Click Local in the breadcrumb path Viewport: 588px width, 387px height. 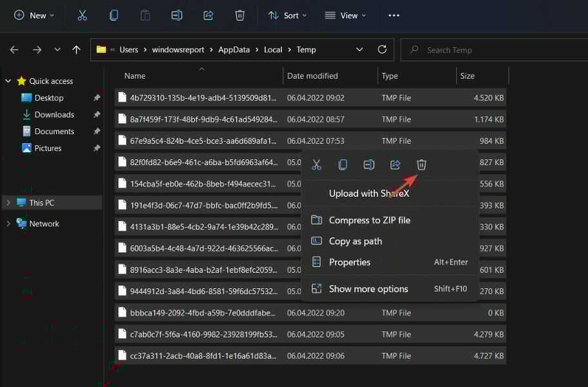pos(273,50)
